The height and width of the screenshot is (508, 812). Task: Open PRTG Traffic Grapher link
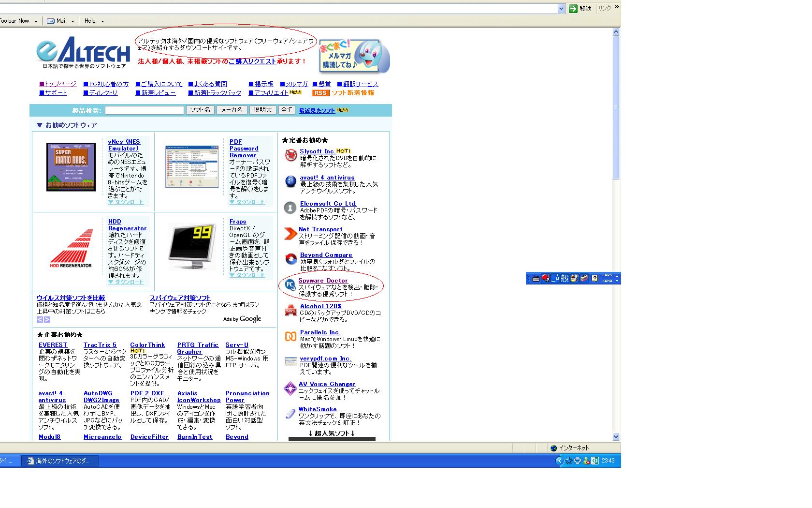click(198, 348)
